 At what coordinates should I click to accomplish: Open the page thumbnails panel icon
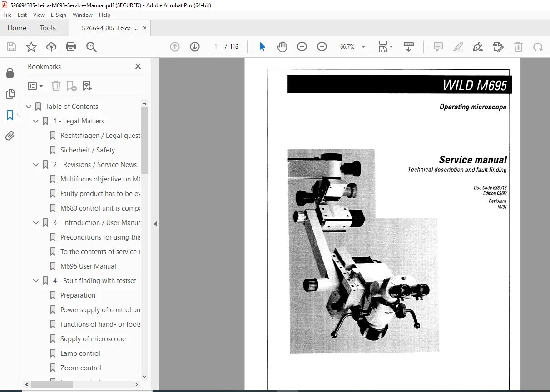point(10,94)
